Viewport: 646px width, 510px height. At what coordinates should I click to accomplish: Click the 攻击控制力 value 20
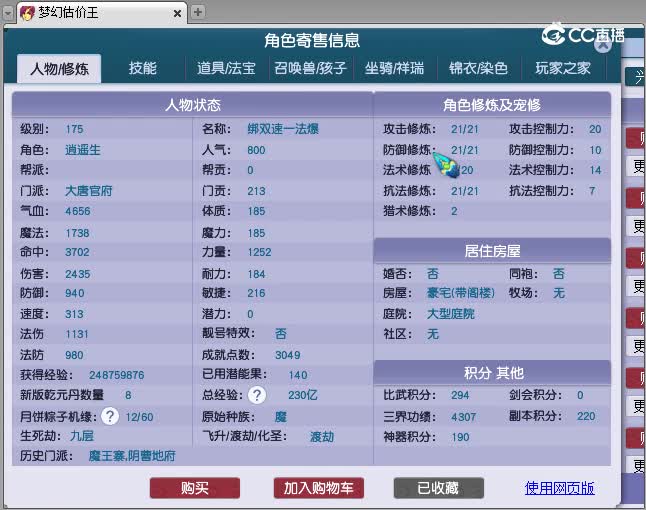(x=595, y=129)
